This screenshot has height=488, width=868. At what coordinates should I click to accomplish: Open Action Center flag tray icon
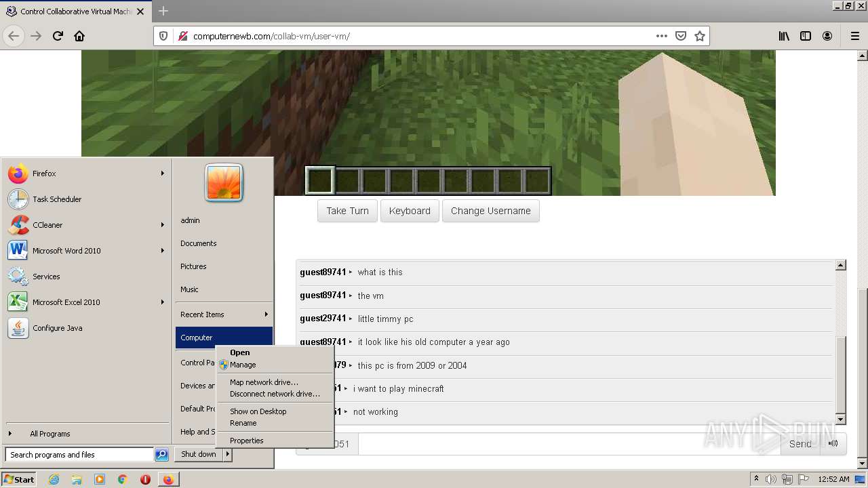(x=803, y=479)
